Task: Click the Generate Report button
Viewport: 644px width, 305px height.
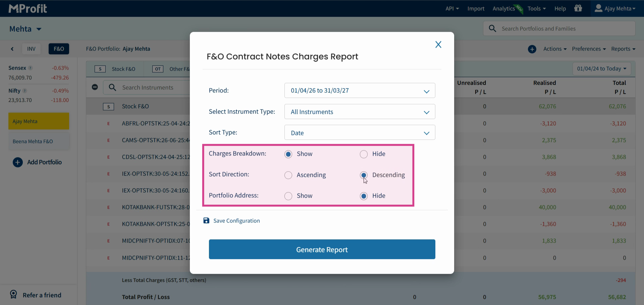Action: pyautogui.click(x=322, y=249)
